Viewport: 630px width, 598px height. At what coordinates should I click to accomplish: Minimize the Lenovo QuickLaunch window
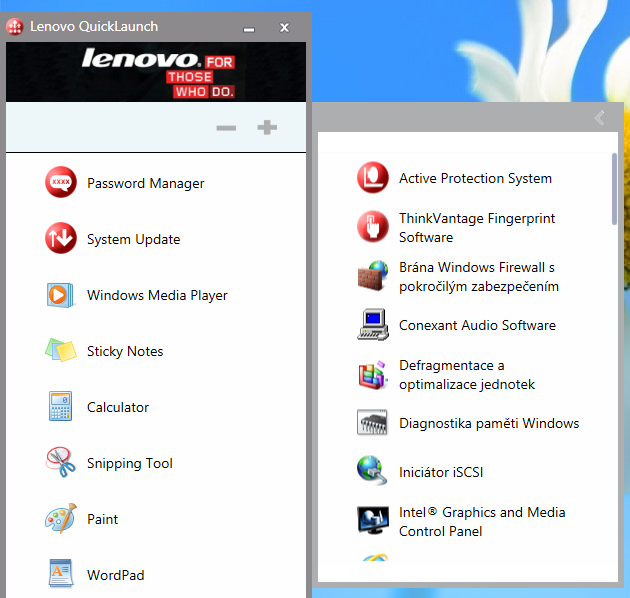249,29
